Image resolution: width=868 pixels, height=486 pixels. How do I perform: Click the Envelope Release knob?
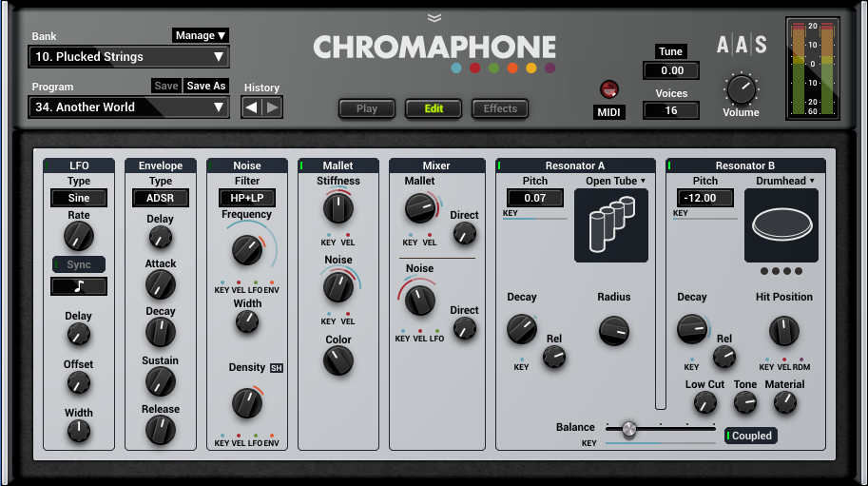click(x=161, y=430)
